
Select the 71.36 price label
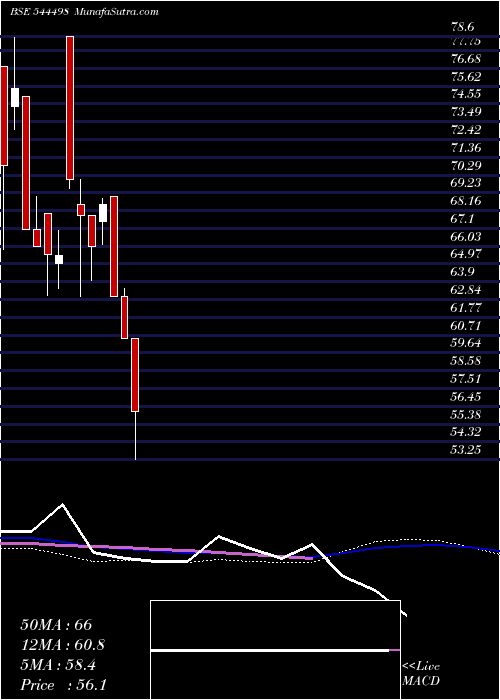pos(466,148)
